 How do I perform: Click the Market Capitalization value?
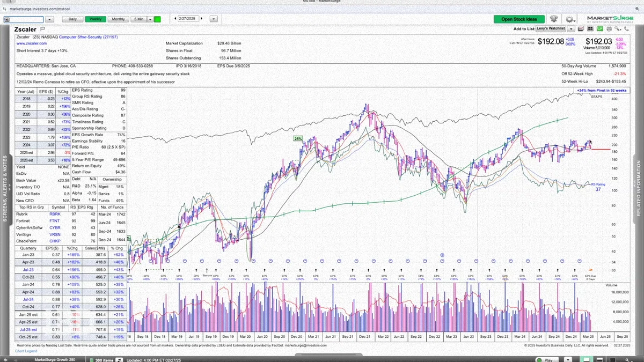point(229,43)
